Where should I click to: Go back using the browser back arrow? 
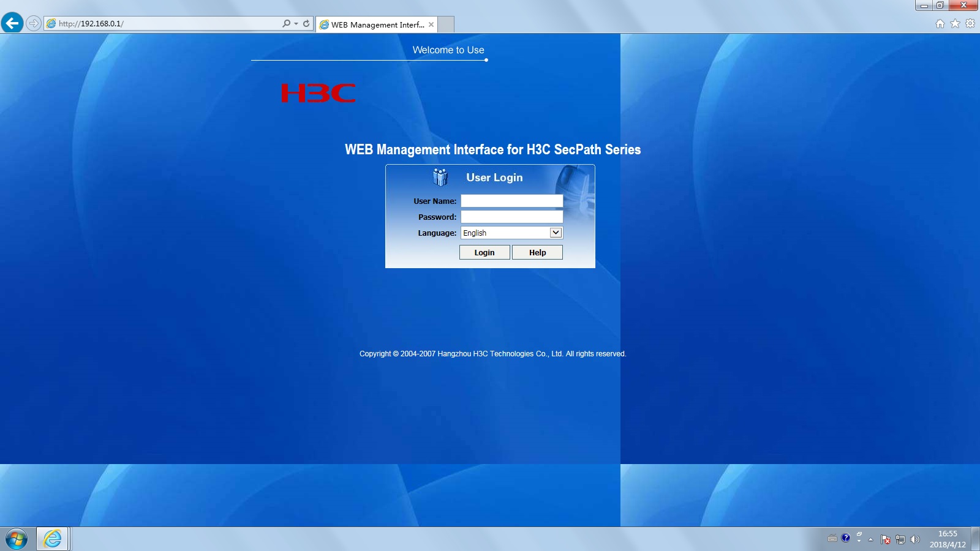pos(12,23)
